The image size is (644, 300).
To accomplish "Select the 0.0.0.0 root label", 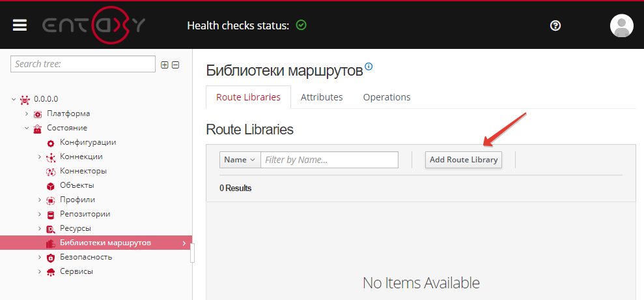I will (46, 99).
